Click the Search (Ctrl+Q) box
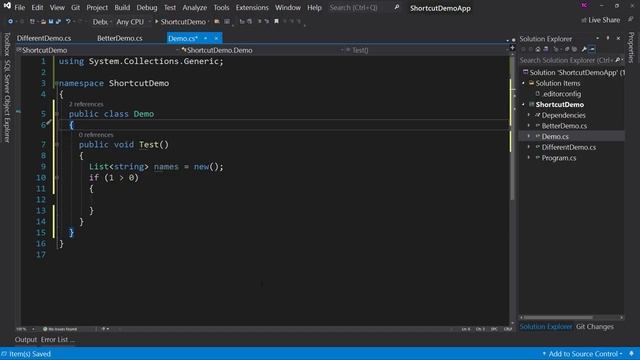The image size is (640, 360). coord(363,8)
